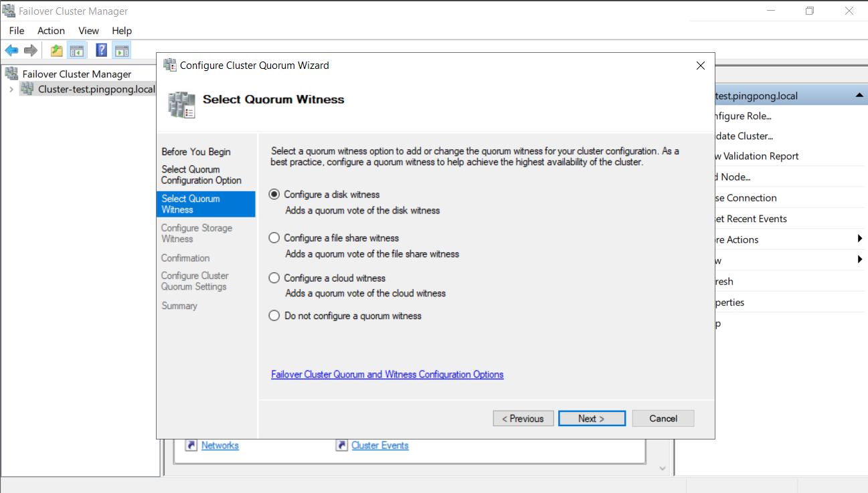This screenshot has width=868, height=493.
Task: Go to the Before You Begin step
Action: tap(196, 152)
